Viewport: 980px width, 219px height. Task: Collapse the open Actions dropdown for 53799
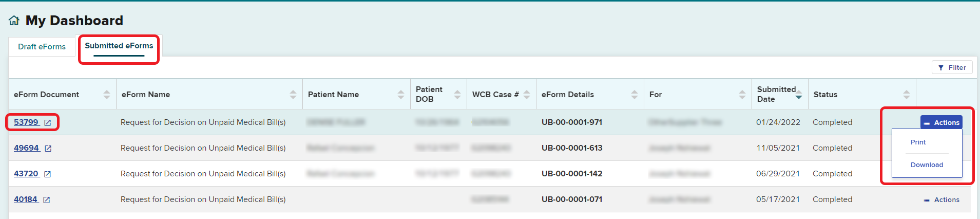(941, 122)
